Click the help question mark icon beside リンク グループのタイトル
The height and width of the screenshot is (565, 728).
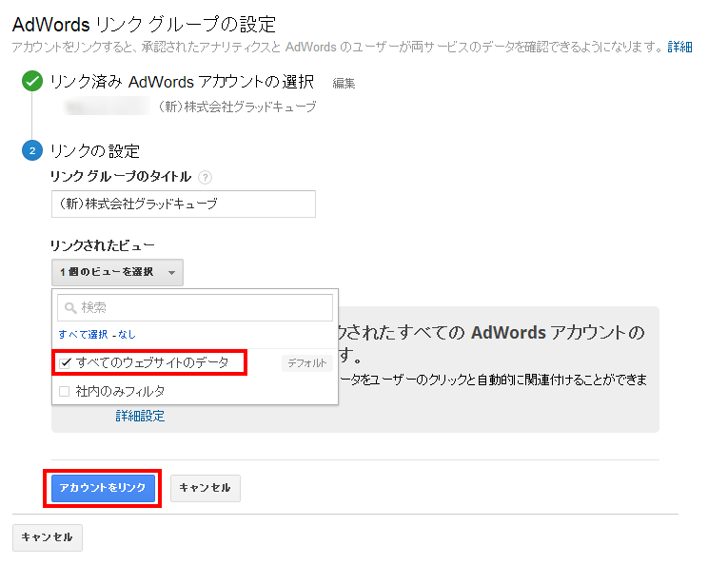click(x=205, y=177)
